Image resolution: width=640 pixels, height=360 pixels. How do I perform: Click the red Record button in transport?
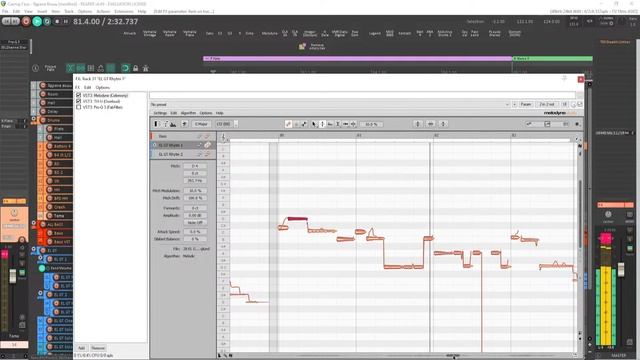pyautogui.click(x=26, y=21)
